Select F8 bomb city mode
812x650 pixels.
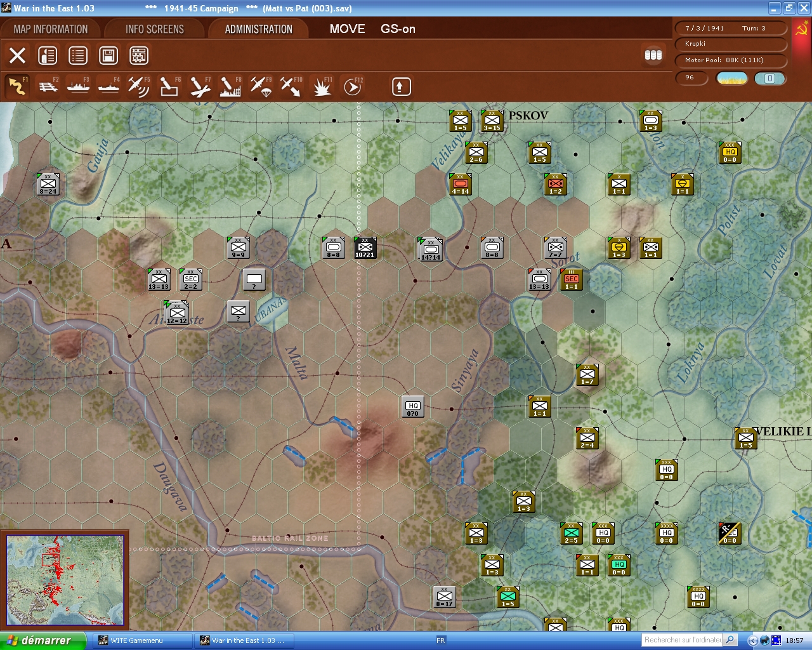tap(230, 86)
